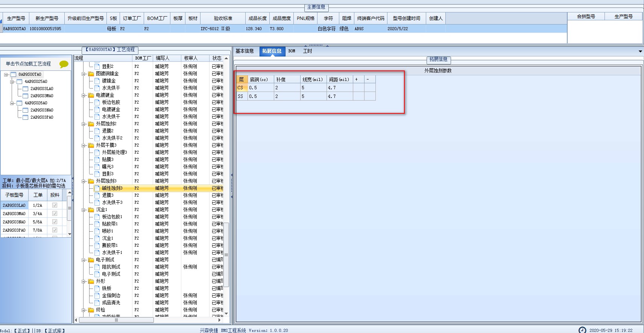Collapse the 外层蚀刻3 process group
The width and height of the screenshot is (644, 333).
(84, 181)
